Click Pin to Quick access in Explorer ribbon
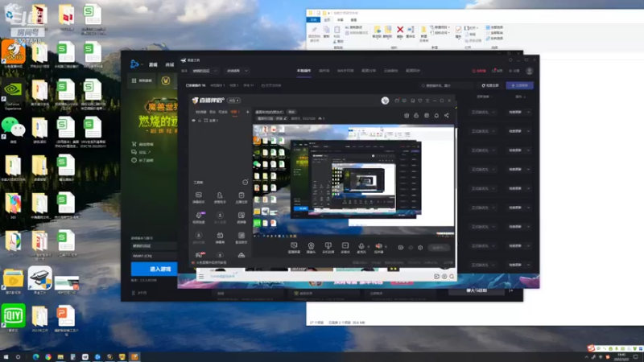 314,34
